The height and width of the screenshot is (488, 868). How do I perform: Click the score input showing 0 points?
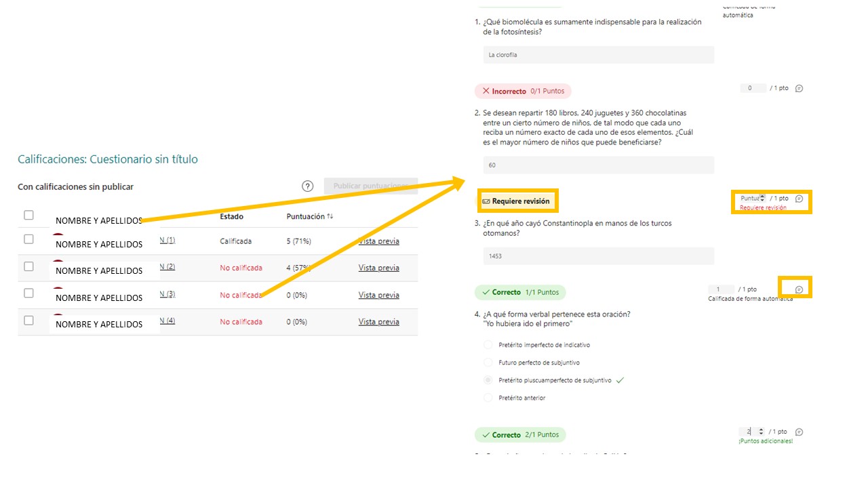[x=751, y=88]
